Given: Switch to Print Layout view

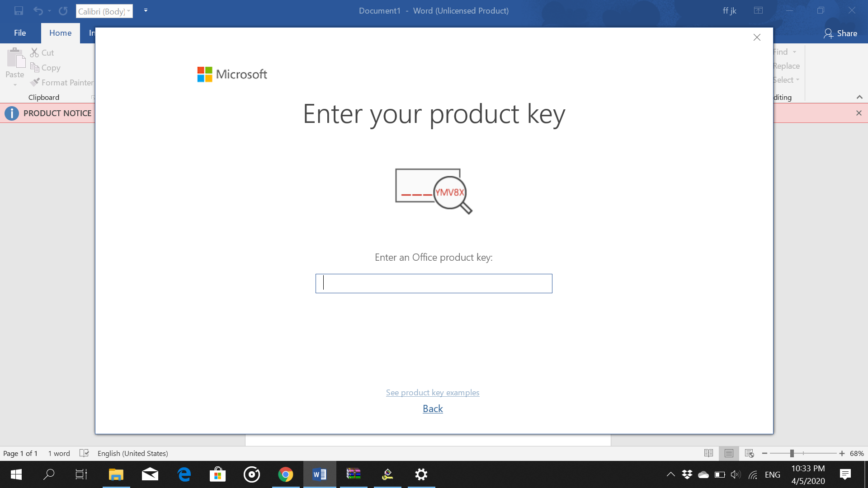Looking at the screenshot, I should (729, 453).
